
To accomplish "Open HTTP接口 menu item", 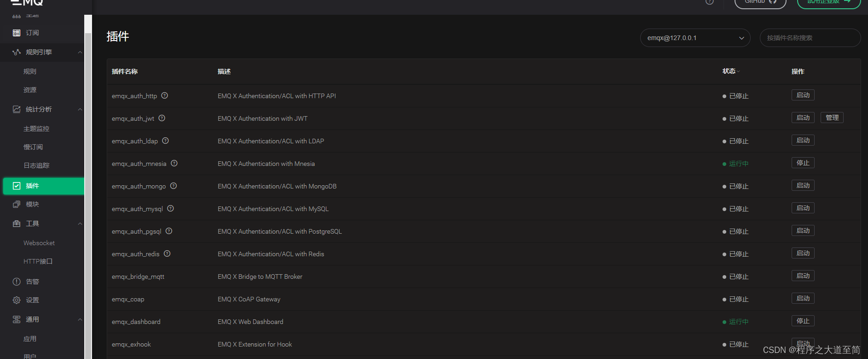I will (x=38, y=261).
